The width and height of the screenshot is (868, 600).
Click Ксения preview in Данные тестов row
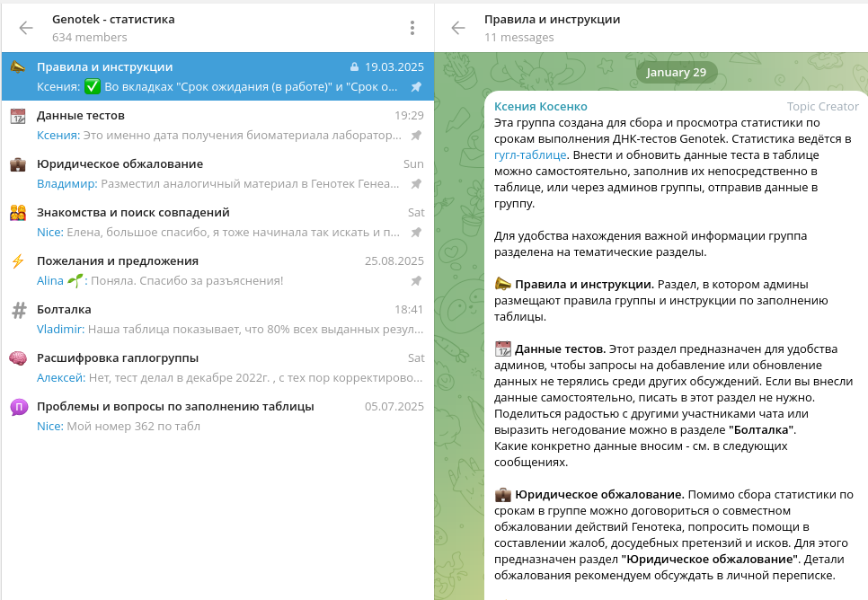click(x=218, y=135)
